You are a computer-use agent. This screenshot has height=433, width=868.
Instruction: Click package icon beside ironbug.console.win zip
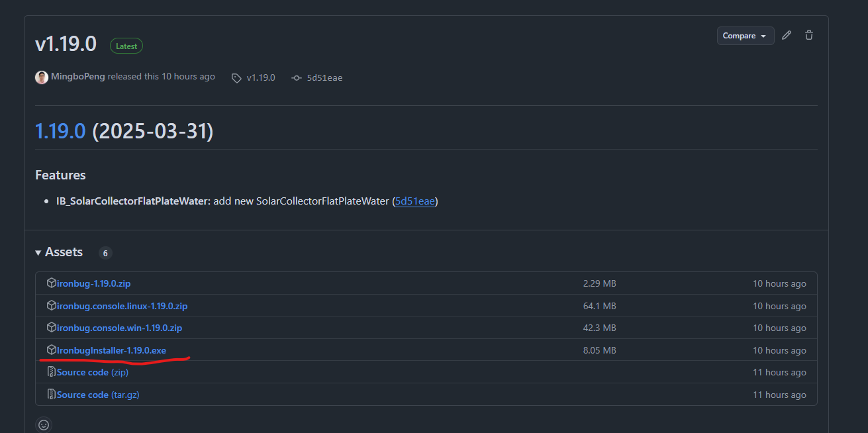pyautogui.click(x=52, y=327)
